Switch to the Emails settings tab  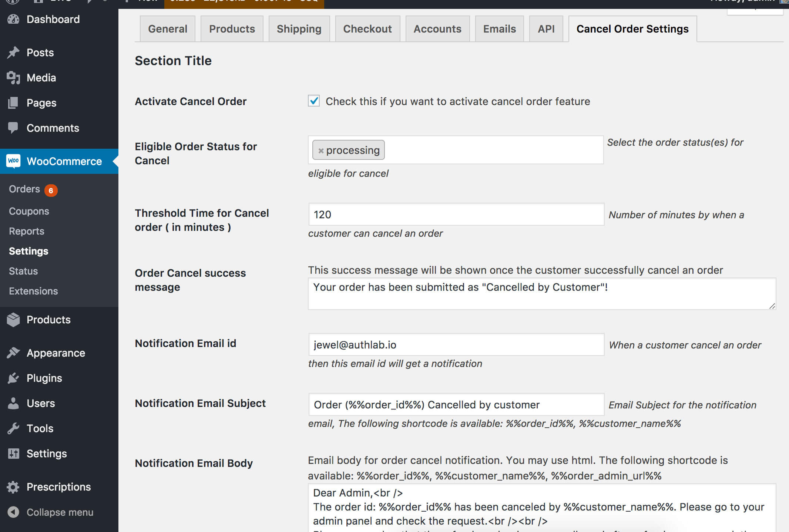click(x=499, y=28)
